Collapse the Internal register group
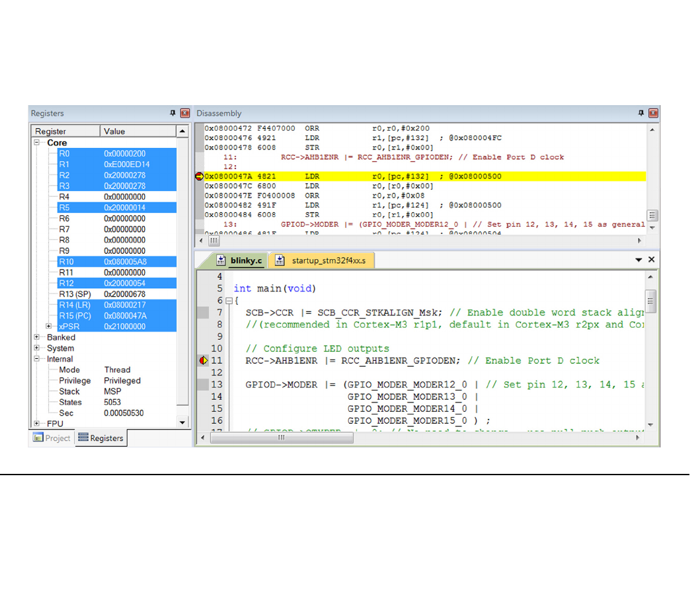This screenshot has width=700, height=612. [x=36, y=358]
